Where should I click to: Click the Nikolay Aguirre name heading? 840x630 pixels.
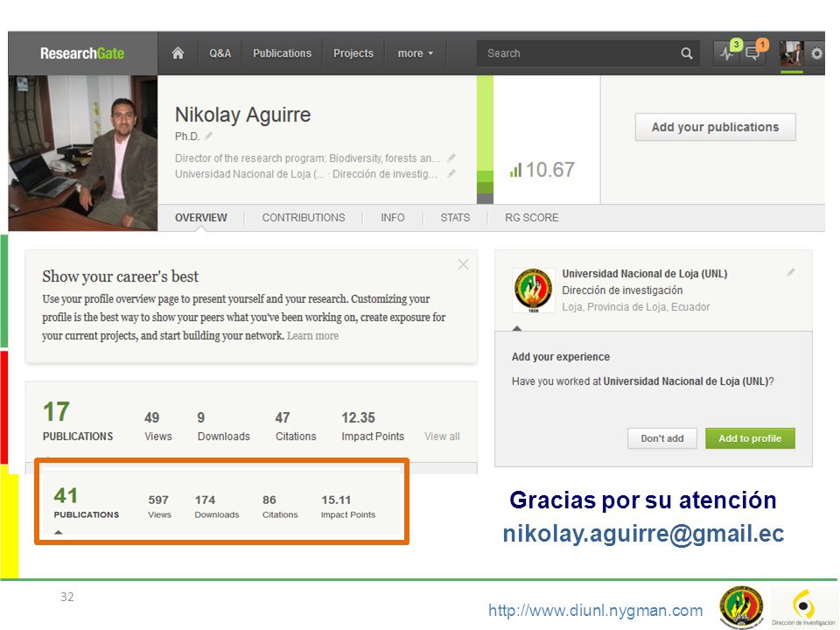coord(242,115)
